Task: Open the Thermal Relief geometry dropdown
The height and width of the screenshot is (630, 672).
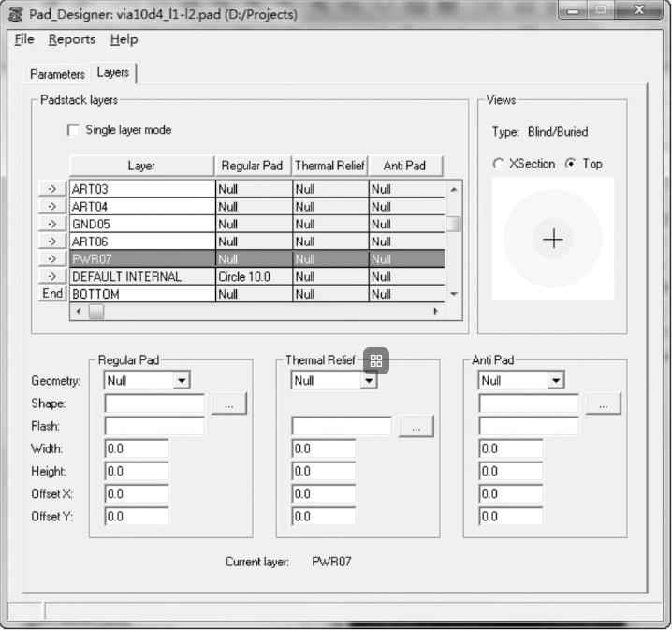Action: coord(369,381)
